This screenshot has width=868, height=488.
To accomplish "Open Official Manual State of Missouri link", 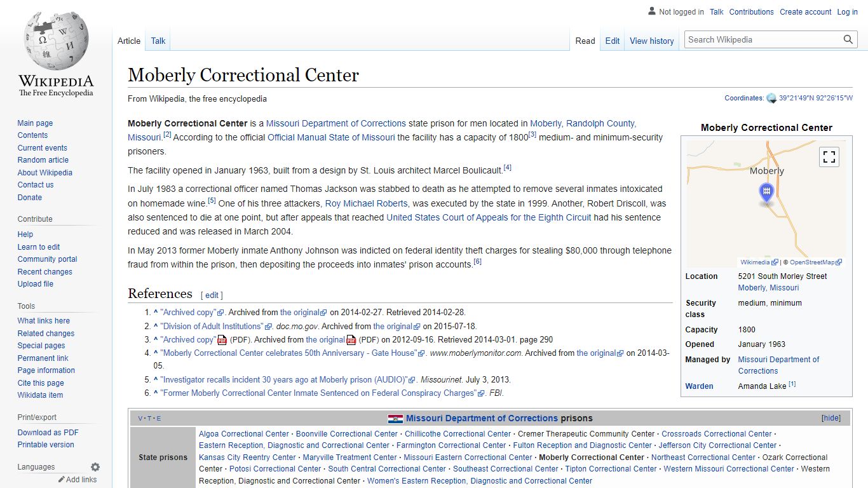I will [x=331, y=137].
